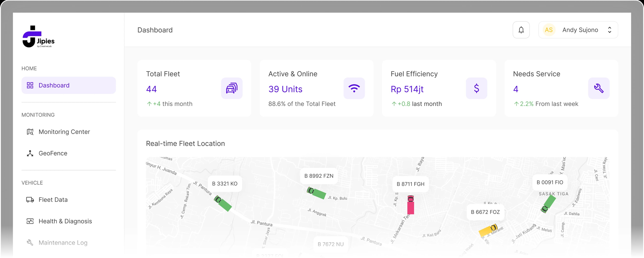Click the Dashboard page title
644x258 pixels.
click(155, 30)
